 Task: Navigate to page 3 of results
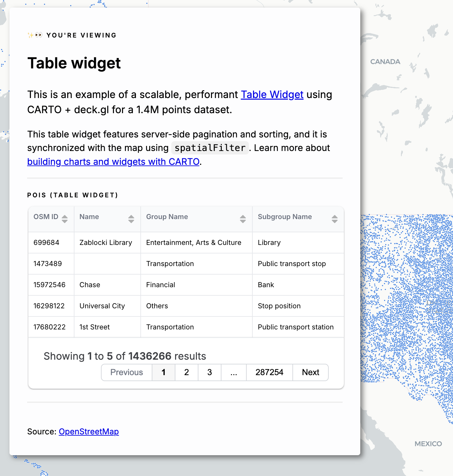click(x=209, y=372)
